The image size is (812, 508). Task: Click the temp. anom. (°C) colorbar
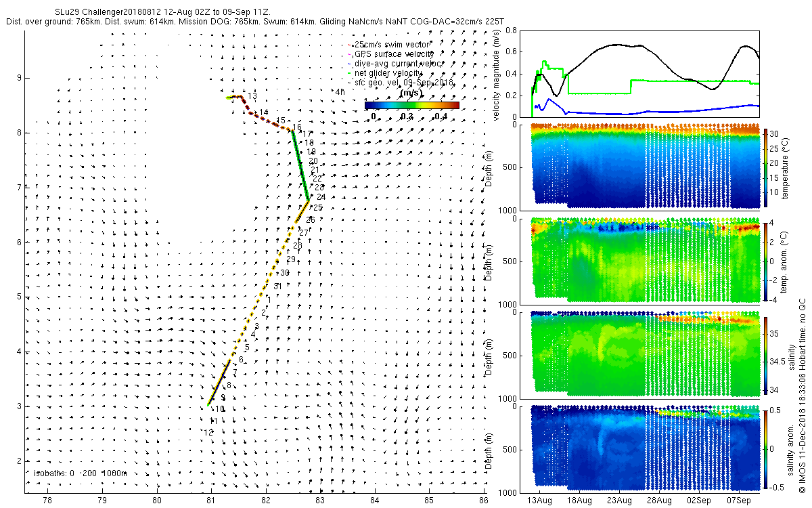766,261
